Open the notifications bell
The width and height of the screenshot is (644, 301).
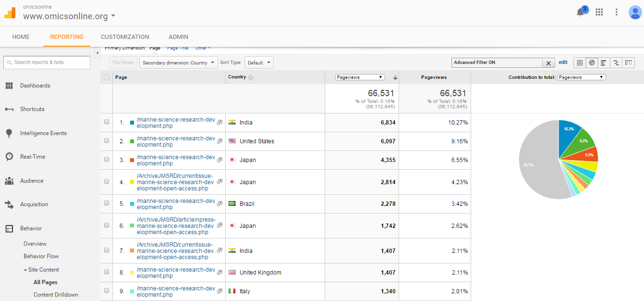pos(580,13)
